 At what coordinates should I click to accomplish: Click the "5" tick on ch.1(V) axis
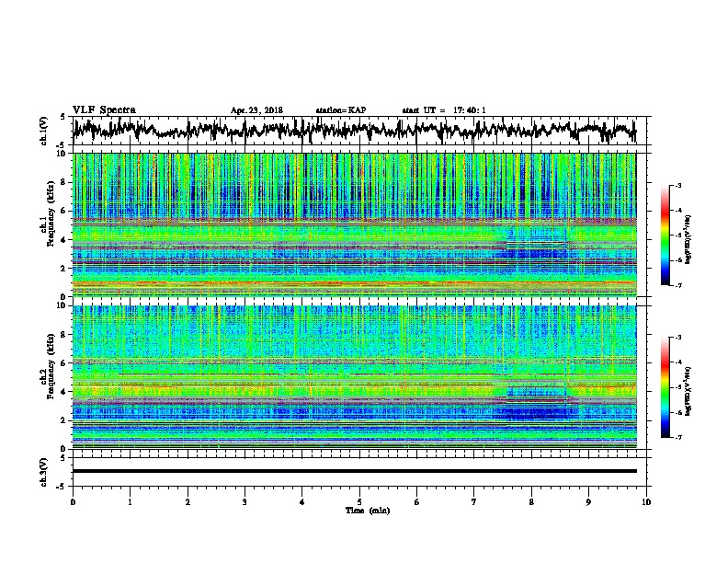coord(63,117)
